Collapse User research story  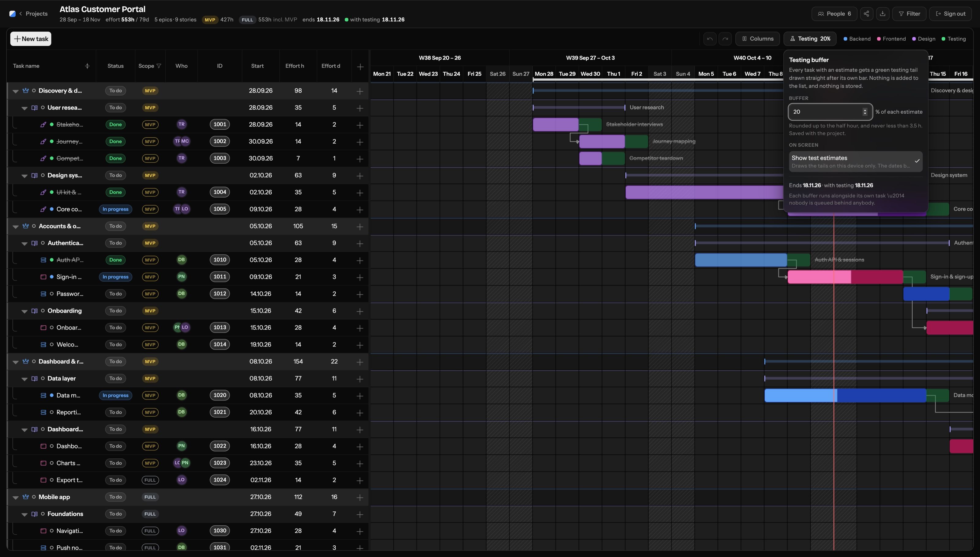click(24, 108)
